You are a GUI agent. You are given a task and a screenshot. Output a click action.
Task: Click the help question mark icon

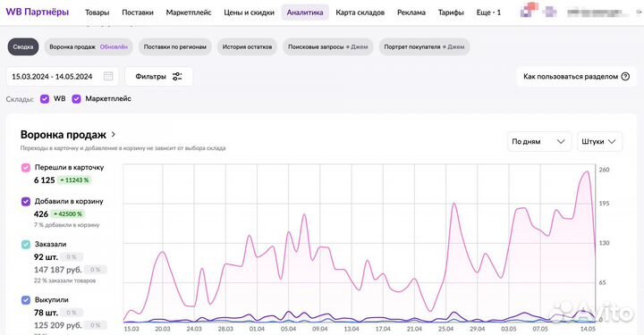[625, 76]
